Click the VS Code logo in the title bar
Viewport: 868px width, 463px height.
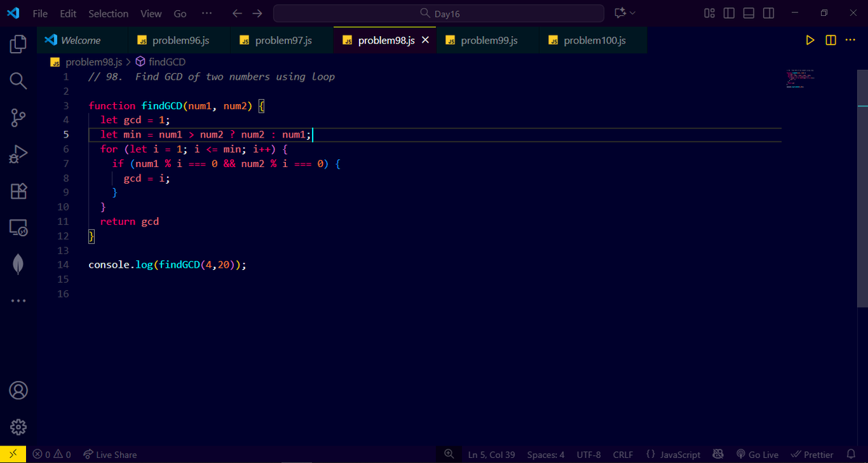point(13,13)
